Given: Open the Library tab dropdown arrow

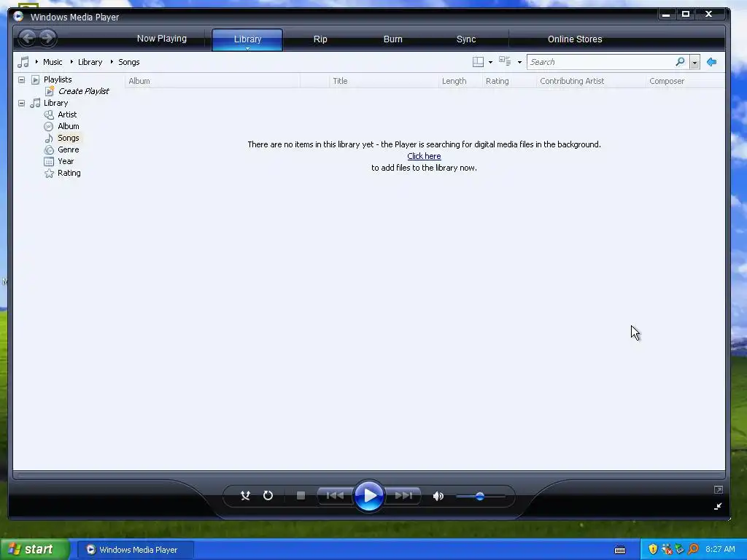Looking at the screenshot, I should (248, 48).
